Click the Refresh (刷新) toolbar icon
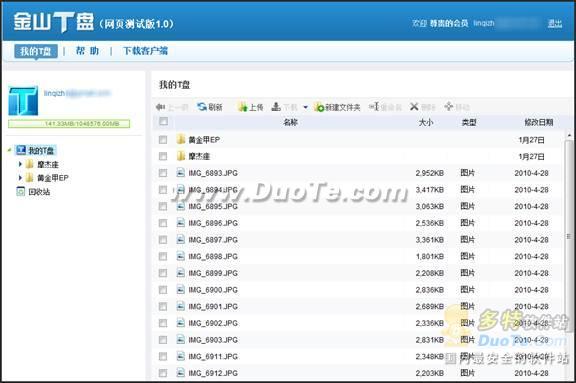 coord(202,106)
